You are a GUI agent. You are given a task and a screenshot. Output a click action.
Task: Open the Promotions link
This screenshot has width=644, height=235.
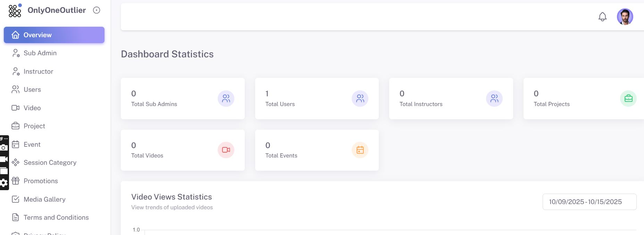[x=41, y=181]
